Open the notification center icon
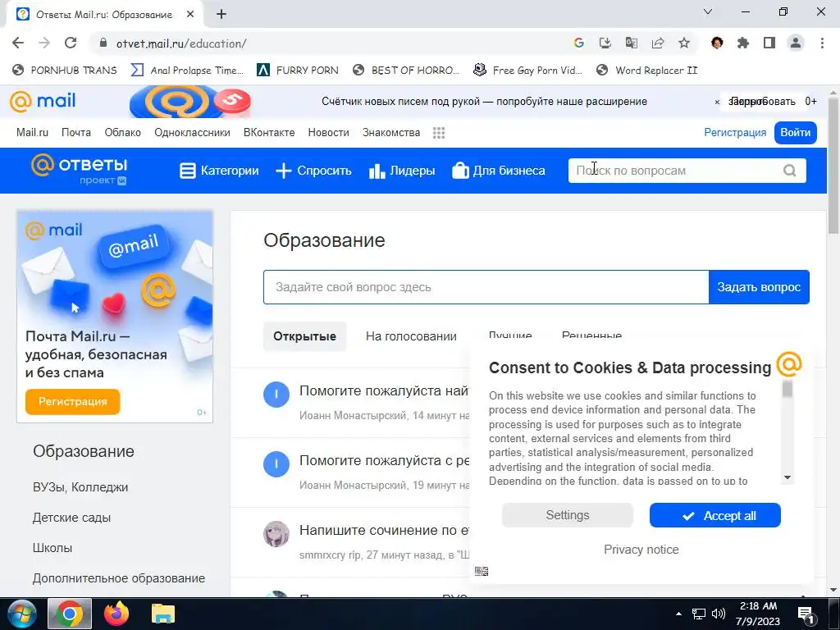840x630 pixels. click(x=806, y=614)
